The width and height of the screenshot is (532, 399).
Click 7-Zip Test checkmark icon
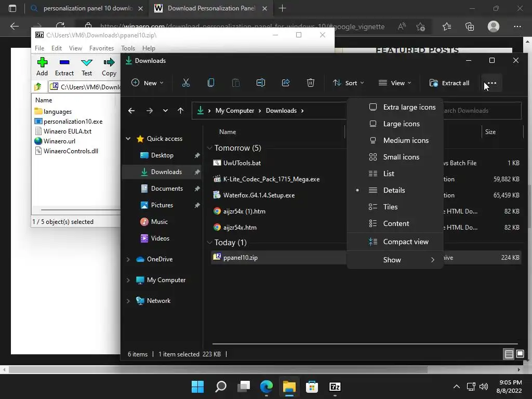87,62
